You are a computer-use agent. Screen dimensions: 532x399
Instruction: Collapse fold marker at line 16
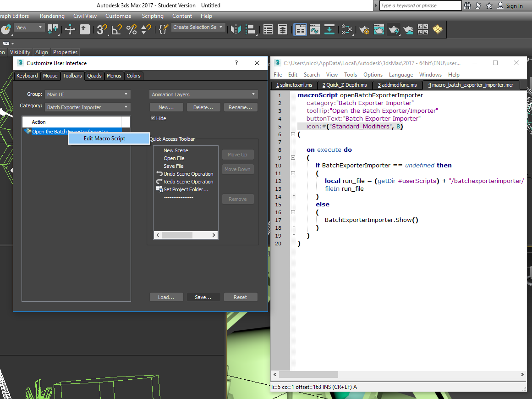pos(293,212)
